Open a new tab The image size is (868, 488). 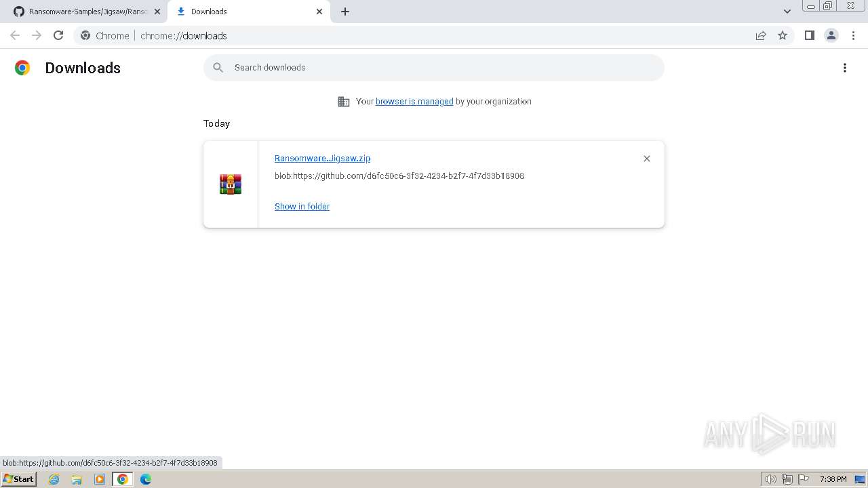(345, 12)
